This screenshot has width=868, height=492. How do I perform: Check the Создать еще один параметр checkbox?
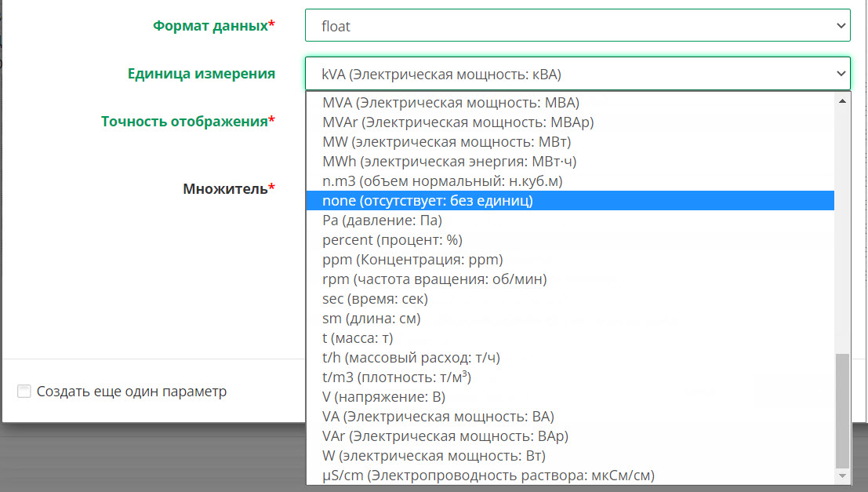[x=24, y=391]
